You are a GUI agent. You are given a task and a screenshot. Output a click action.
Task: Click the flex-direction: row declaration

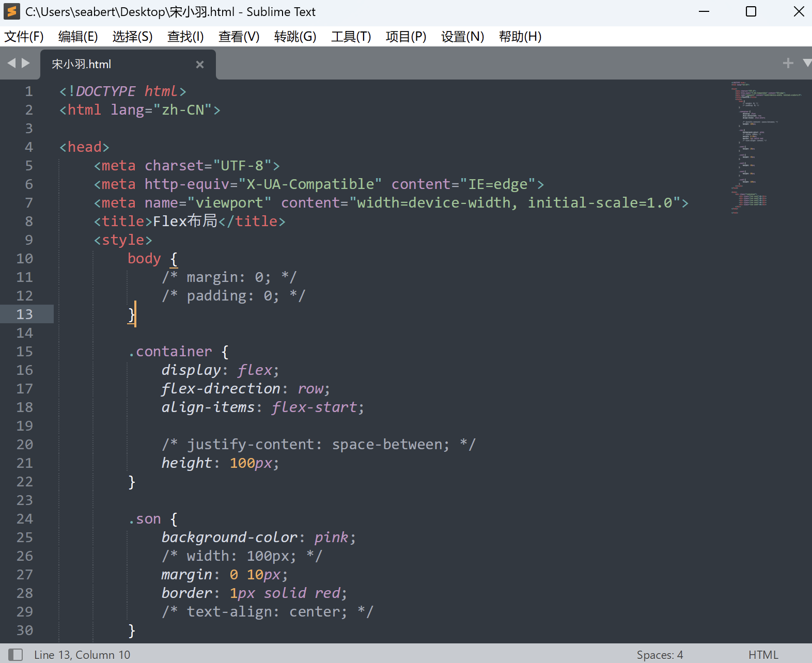pyautogui.click(x=246, y=389)
